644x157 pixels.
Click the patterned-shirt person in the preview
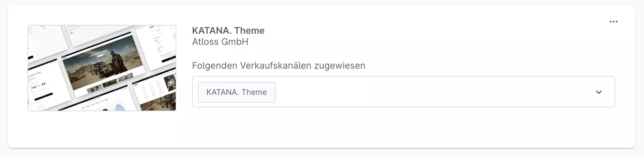(170, 82)
